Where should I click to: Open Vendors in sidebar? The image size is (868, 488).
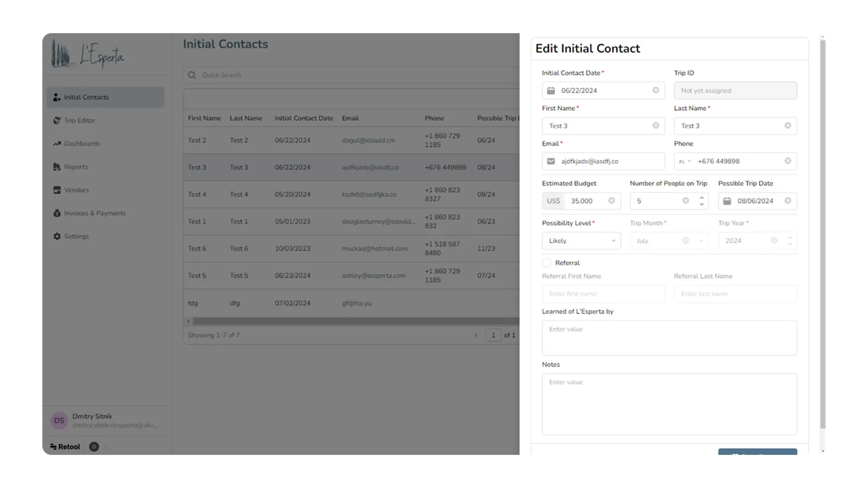coord(105,190)
